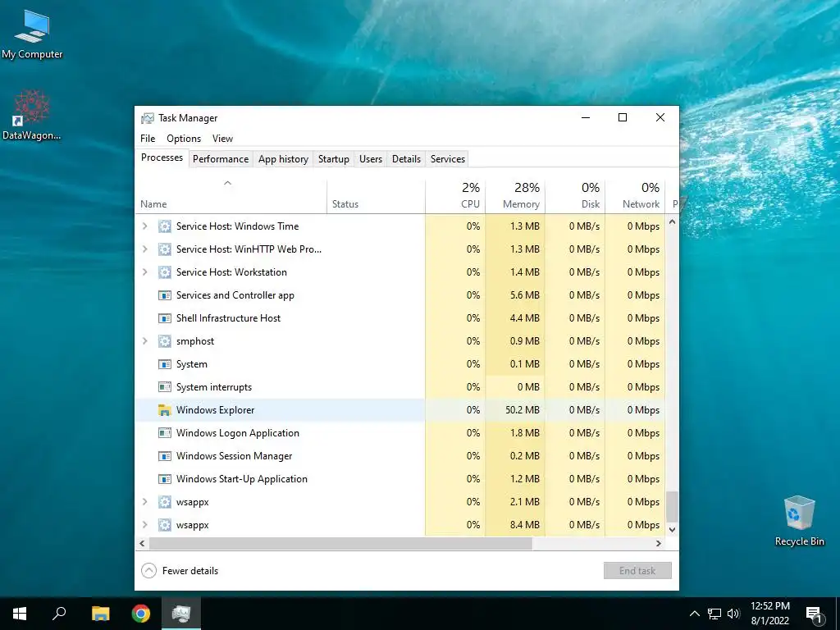This screenshot has height=630, width=840.
Task: Select the Processes tab
Action: point(162,157)
